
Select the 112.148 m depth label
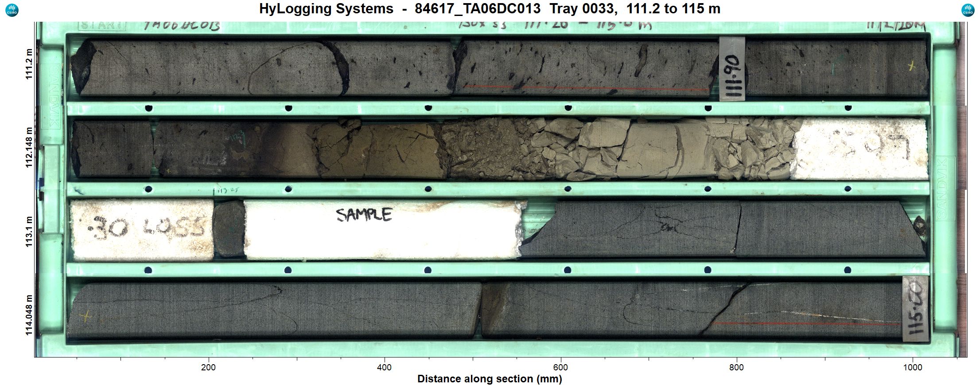tap(29, 148)
